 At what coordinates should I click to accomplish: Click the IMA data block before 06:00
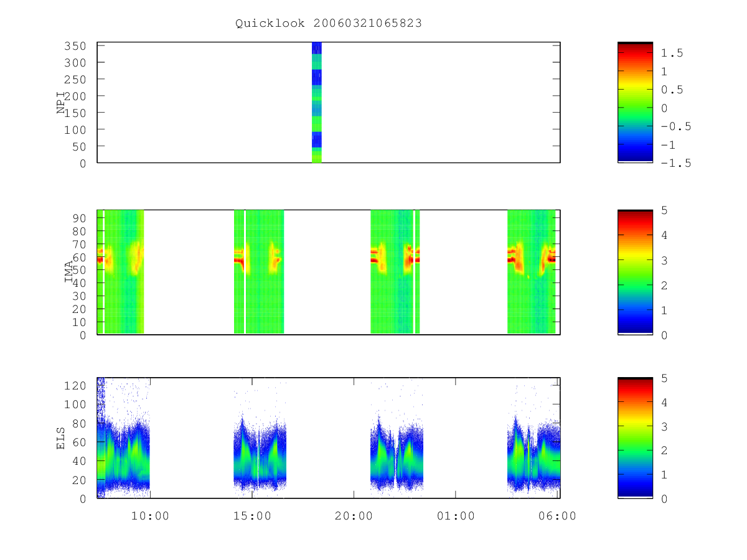click(531, 272)
